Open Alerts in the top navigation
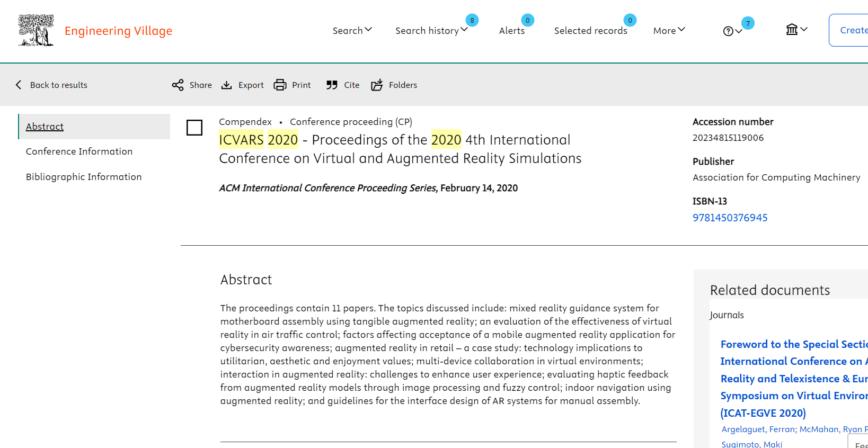 (512, 30)
